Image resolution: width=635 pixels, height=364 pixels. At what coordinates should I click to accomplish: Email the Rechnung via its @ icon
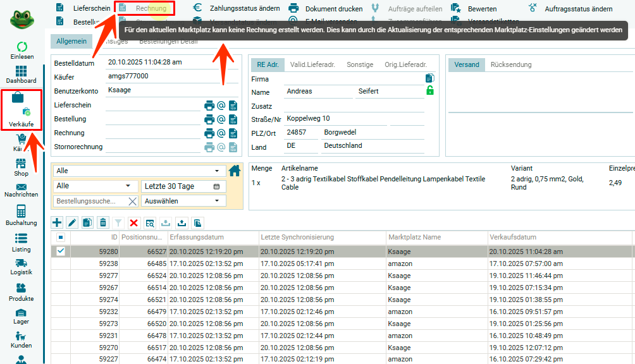coord(221,133)
